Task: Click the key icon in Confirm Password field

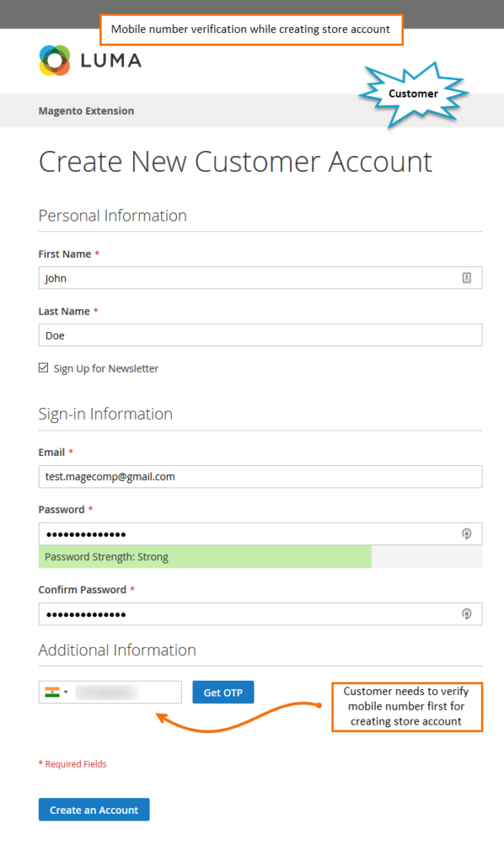Action: click(467, 614)
